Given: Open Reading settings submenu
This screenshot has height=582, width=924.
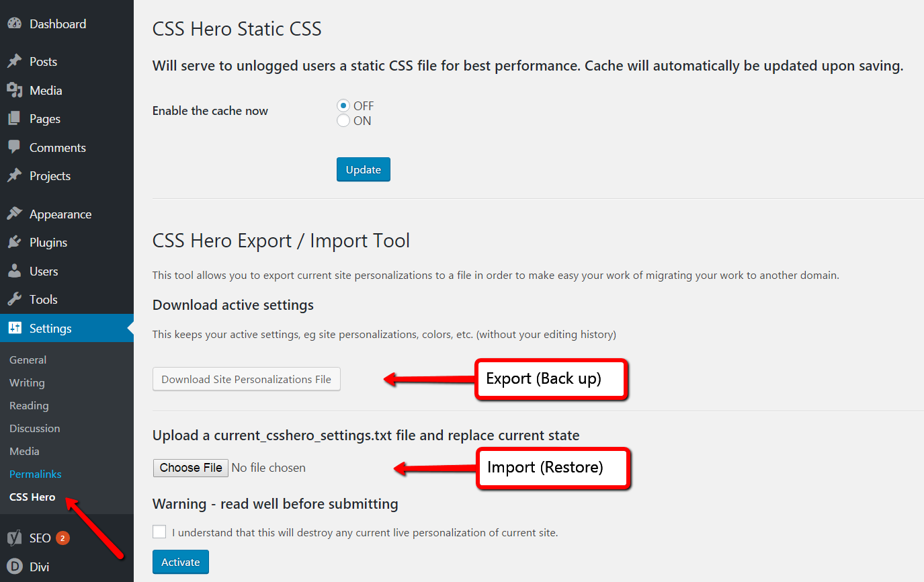Looking at the screenshot, I should 29,405.
